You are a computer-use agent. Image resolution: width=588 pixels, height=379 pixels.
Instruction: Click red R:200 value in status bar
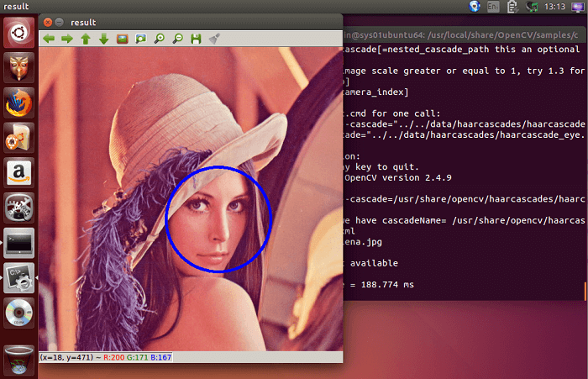113,357
